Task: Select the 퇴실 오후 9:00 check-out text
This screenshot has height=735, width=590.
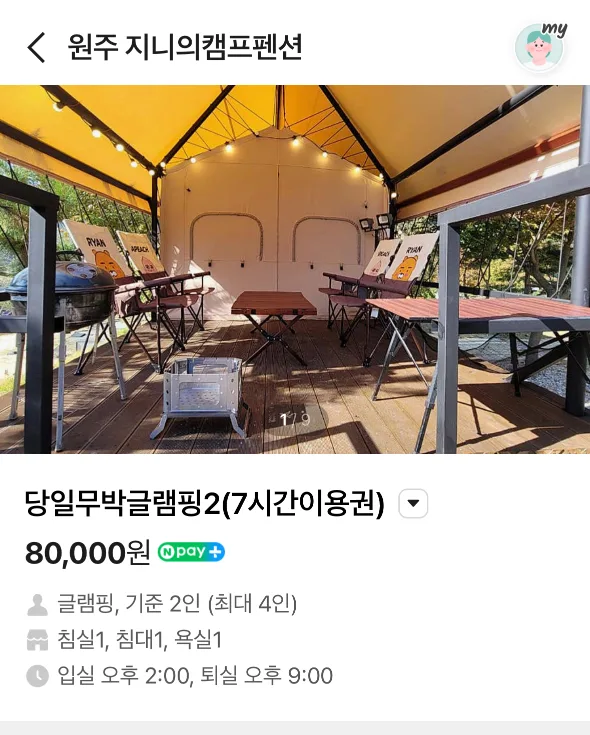Action: [x=267, y=676]
